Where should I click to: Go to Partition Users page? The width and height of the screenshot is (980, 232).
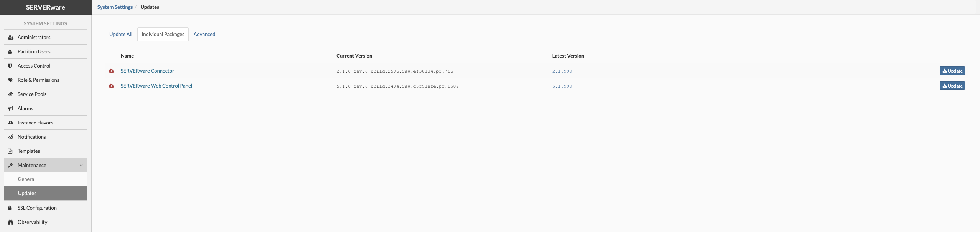click(x=45, y=52)
